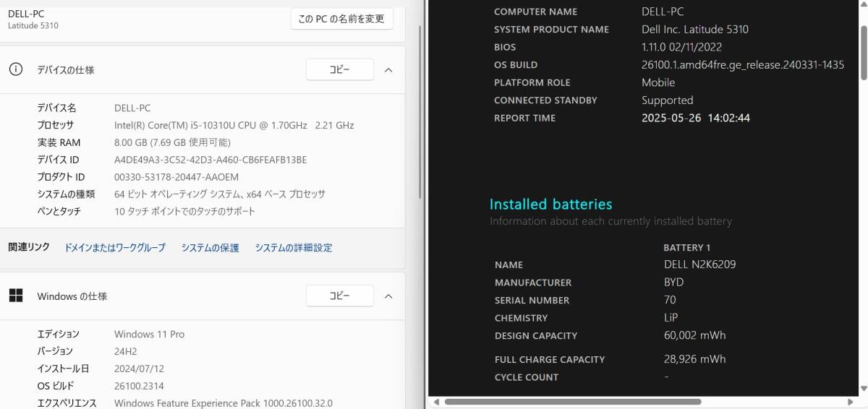Open the システムの保護 link
The width and height of the screenshot is (868, 409).
coord(210,248)
